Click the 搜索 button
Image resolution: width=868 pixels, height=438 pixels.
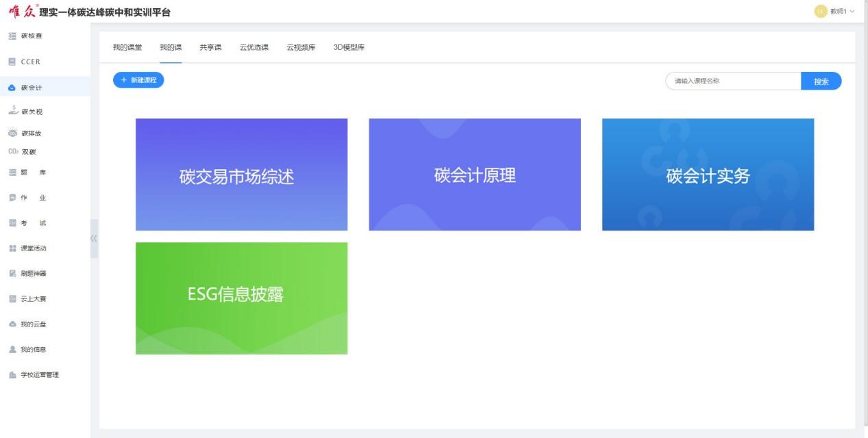point(821,81)
